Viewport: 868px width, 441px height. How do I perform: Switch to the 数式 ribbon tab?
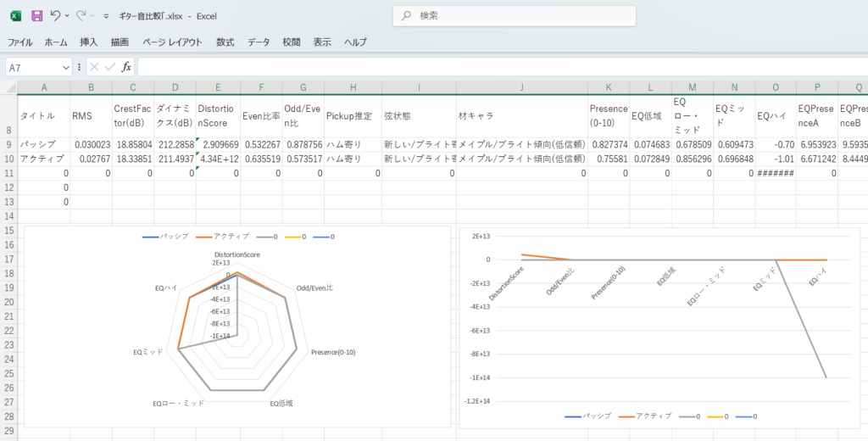pos(225,42)
